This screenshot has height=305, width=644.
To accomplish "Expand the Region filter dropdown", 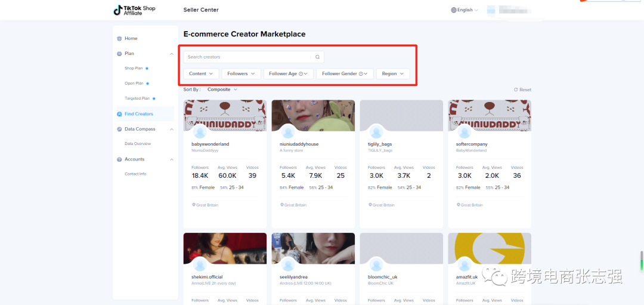I will (x=393, y=74).
